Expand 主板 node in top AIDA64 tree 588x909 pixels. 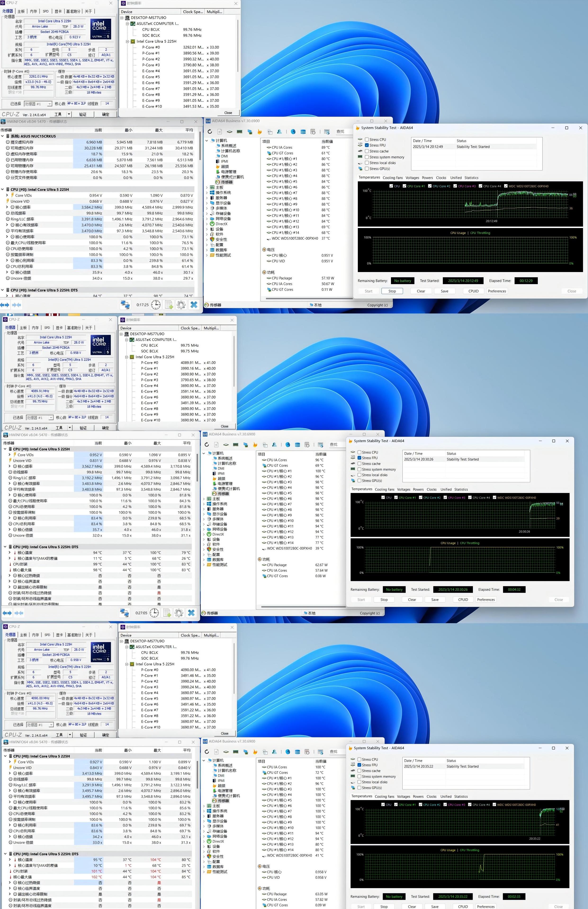(207, 188)
